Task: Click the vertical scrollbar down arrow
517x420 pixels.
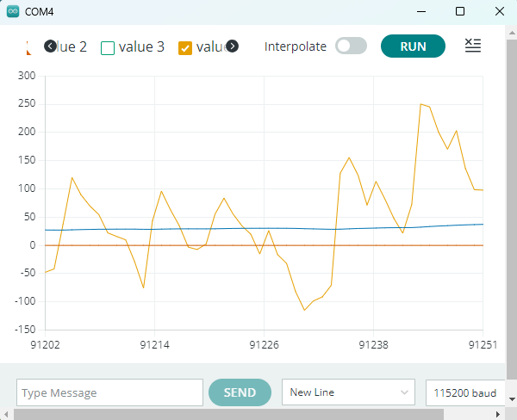Action: coord(510,401)
